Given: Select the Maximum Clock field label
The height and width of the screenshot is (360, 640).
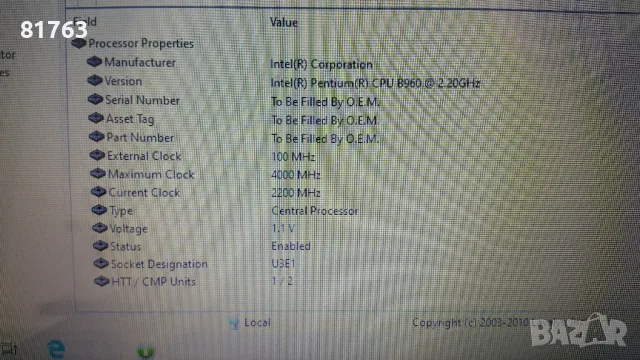Looking at the screenshot, I should point(151,174).
